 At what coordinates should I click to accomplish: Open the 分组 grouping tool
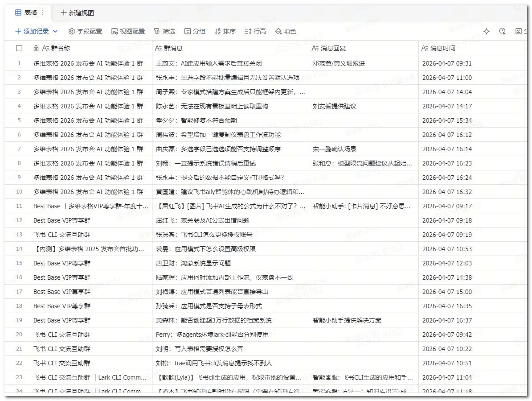[195, 31]
